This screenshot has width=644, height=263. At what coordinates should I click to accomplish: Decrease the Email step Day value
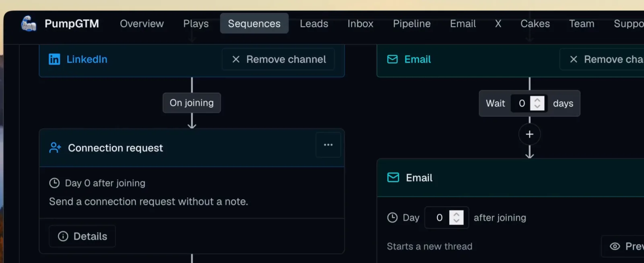(x=456, y=221)
